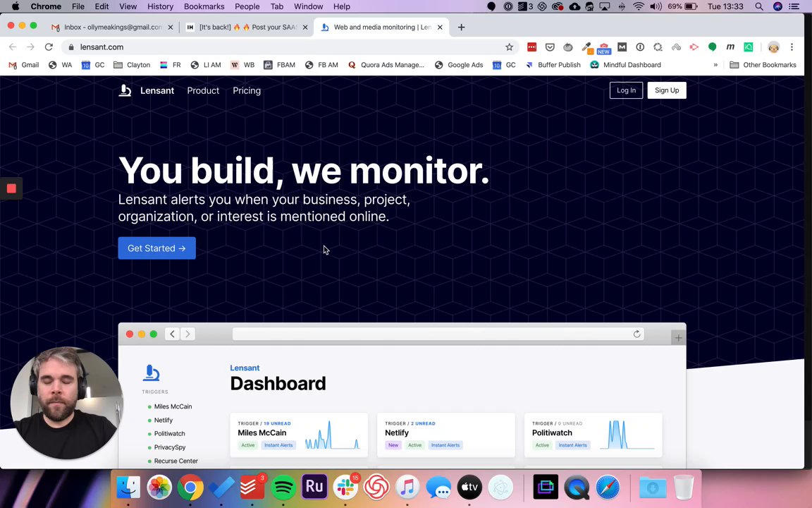Open the Buffer Publish bookmark
Viewport: 812px width, 508px height.
click(x=553, y=65)
